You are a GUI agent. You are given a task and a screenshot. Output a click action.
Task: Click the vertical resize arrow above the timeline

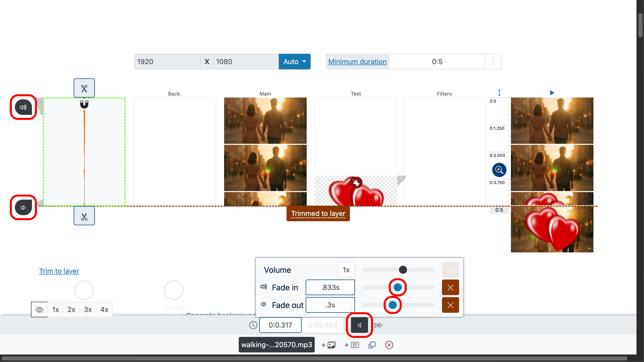click(499, 93)
